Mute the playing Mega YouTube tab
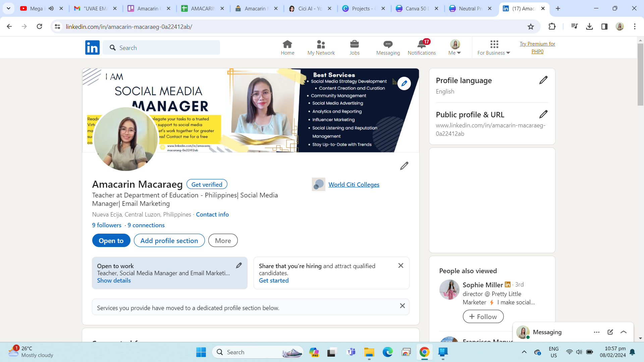The height and width of the screenshot is (362, 644). [x=50, y=8]
